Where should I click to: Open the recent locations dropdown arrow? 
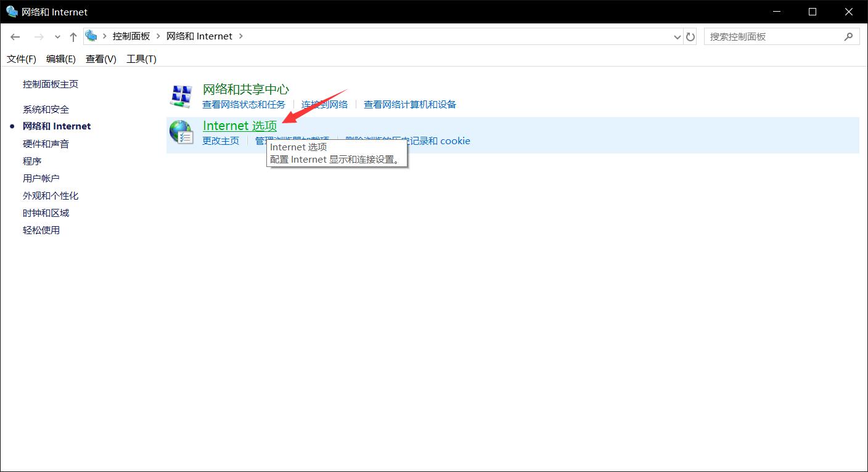(x=57, y=37)
